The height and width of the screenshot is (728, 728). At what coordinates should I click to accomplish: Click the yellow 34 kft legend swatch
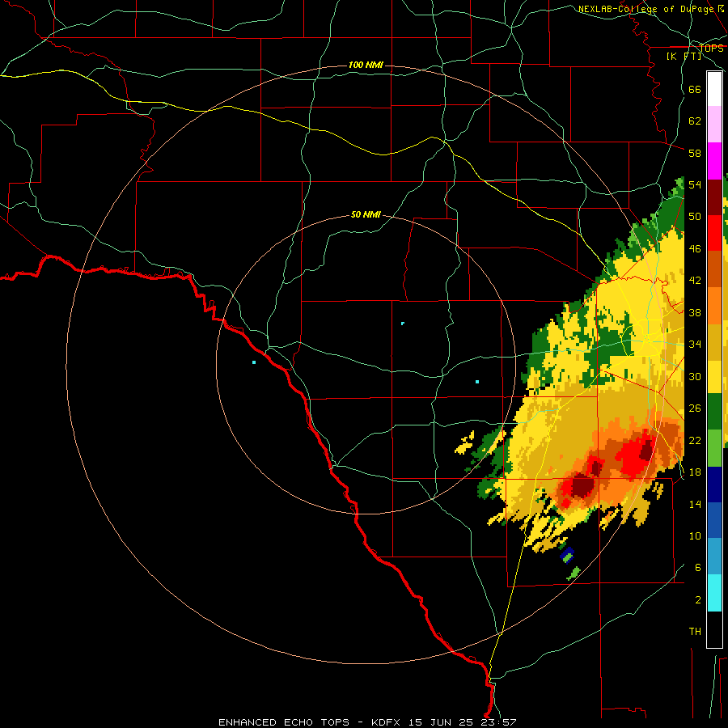(x=714, y=377)
